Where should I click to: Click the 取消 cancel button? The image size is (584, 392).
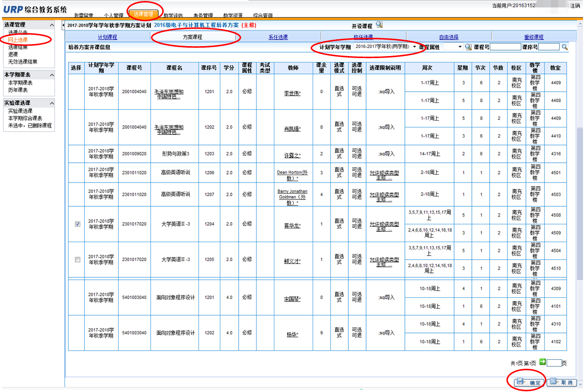point(562,383)
